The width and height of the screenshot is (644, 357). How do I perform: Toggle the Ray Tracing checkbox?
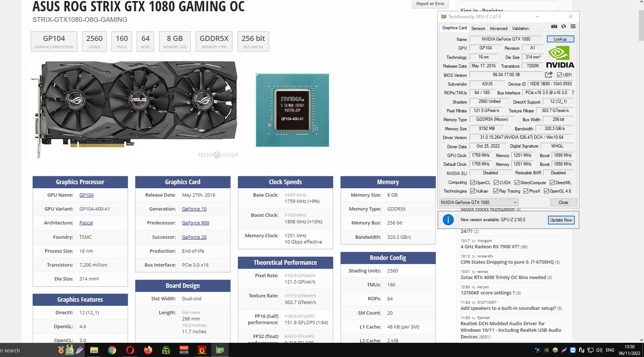click(x=496, y=191)
